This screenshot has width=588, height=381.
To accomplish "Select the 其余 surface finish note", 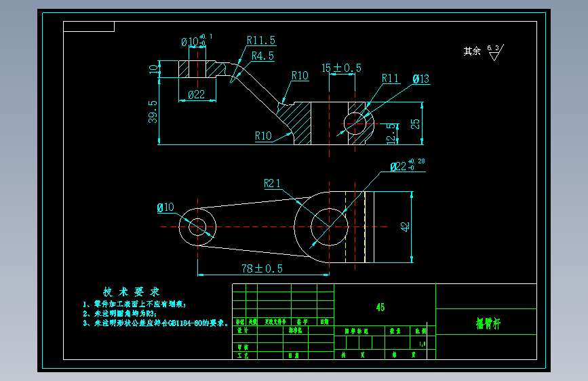I will 472,51.
